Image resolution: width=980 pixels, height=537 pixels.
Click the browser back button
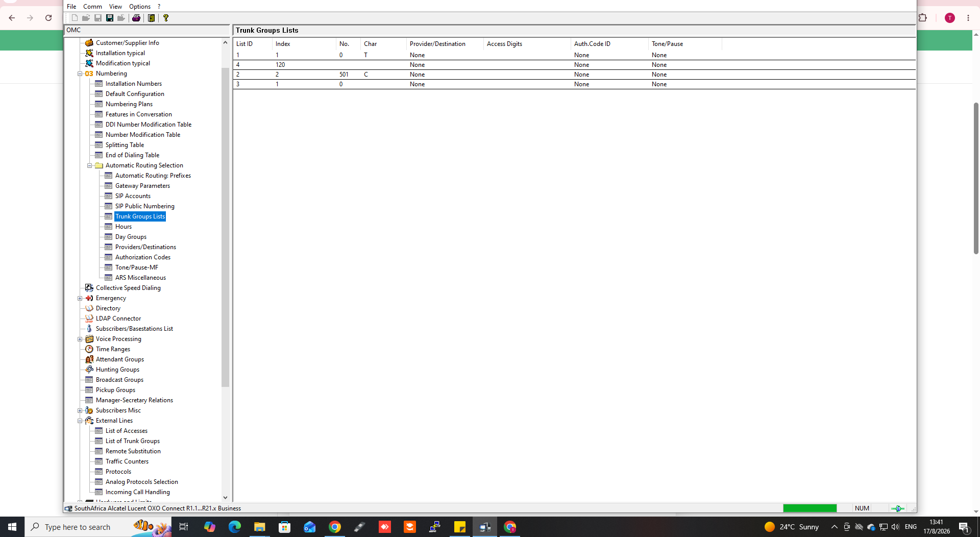click(x=12, y=18)
